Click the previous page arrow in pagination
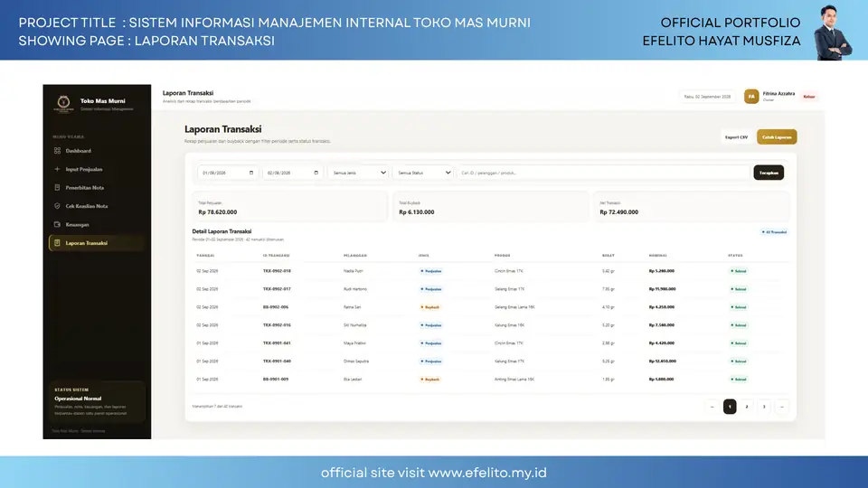The width and height of the screenshot is (868, 488). click(712, 407)
